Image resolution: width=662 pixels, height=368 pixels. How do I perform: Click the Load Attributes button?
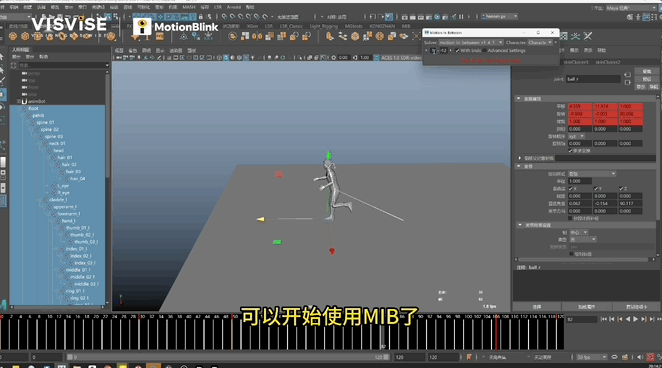pyautogui.click(x=586, y=307)
